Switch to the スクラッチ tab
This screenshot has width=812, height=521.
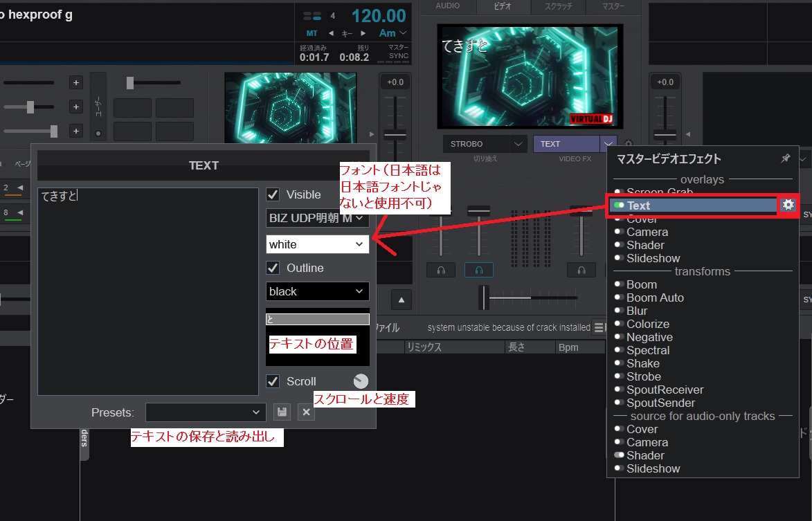point(558,6)
